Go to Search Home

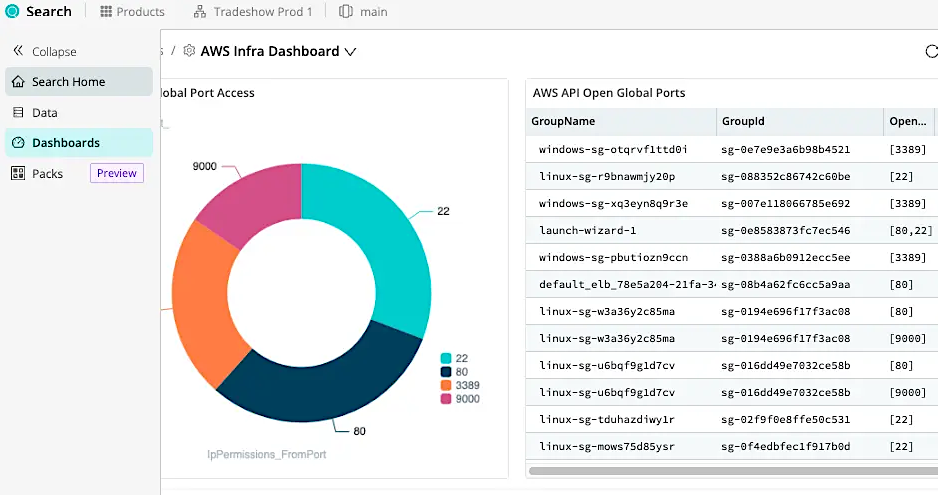[x=79, y=81]
